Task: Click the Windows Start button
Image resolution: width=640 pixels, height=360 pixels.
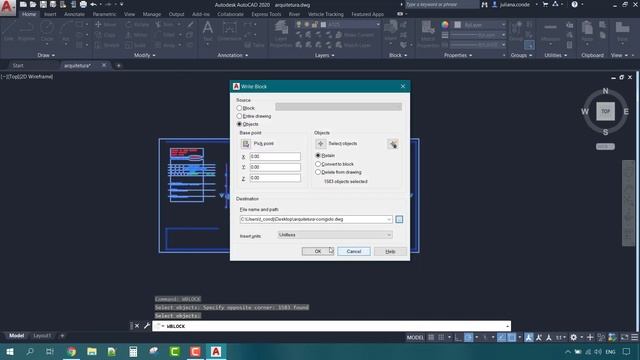Action: tap(10, 351)
